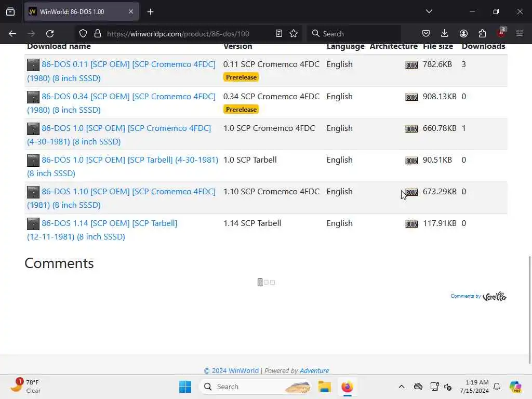Click the site security padlock icon
The height and width of the screenshot is (399, 532).
[98, 34]
